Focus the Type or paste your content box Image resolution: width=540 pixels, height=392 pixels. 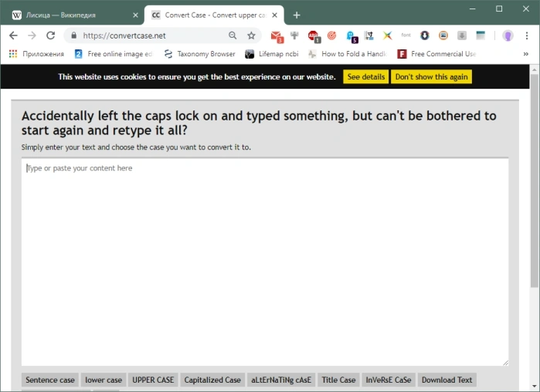265,262
